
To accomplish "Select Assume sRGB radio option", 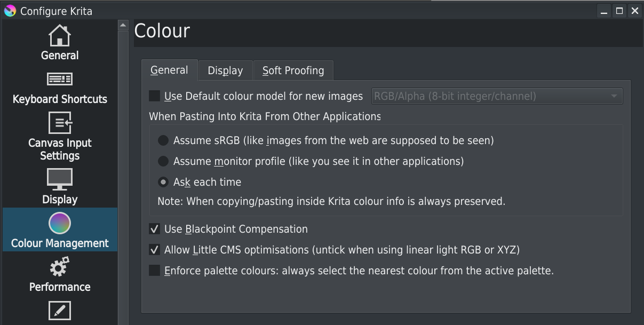I will [163, 140].
